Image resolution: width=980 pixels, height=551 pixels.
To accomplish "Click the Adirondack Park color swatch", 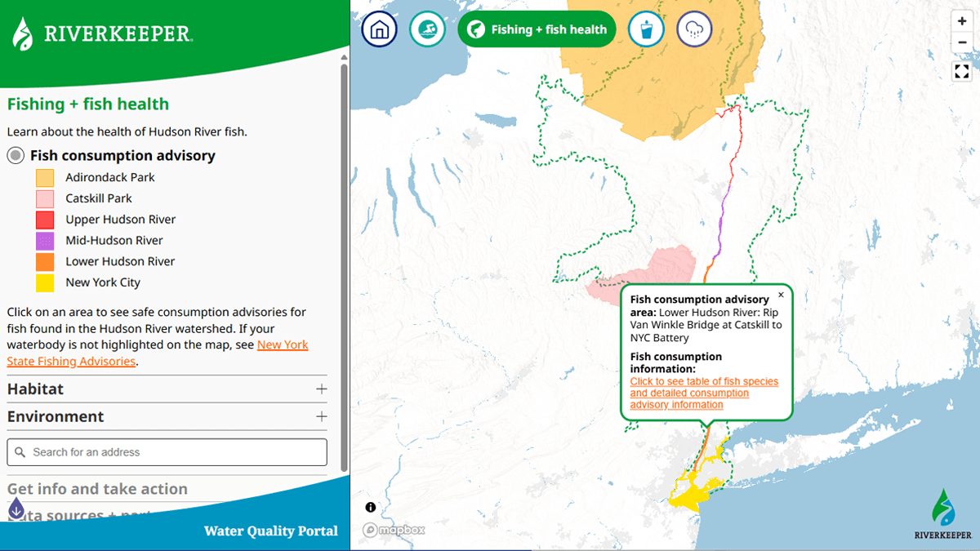I will tap(45, 177).
